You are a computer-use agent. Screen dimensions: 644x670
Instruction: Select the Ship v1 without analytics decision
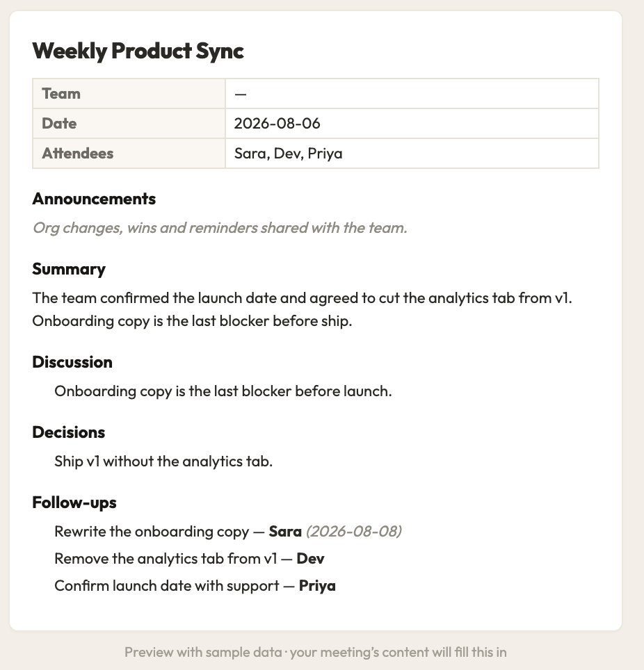(x=163, y=461)
